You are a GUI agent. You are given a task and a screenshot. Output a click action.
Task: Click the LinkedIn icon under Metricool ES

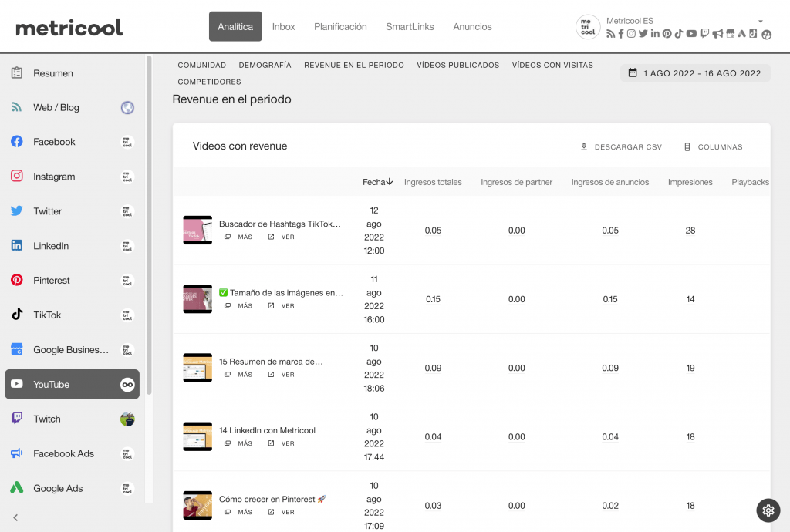655,34
